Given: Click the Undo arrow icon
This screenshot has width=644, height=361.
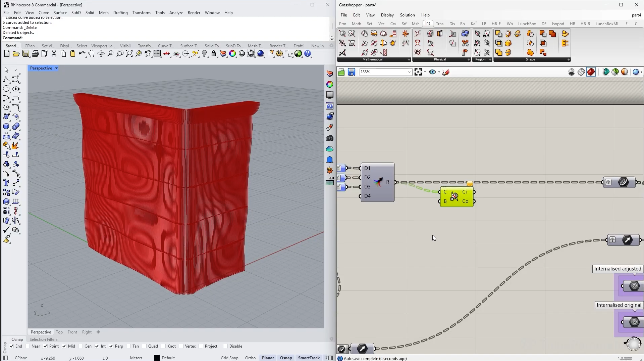Looking at the screenshot, I should point(82,54).
